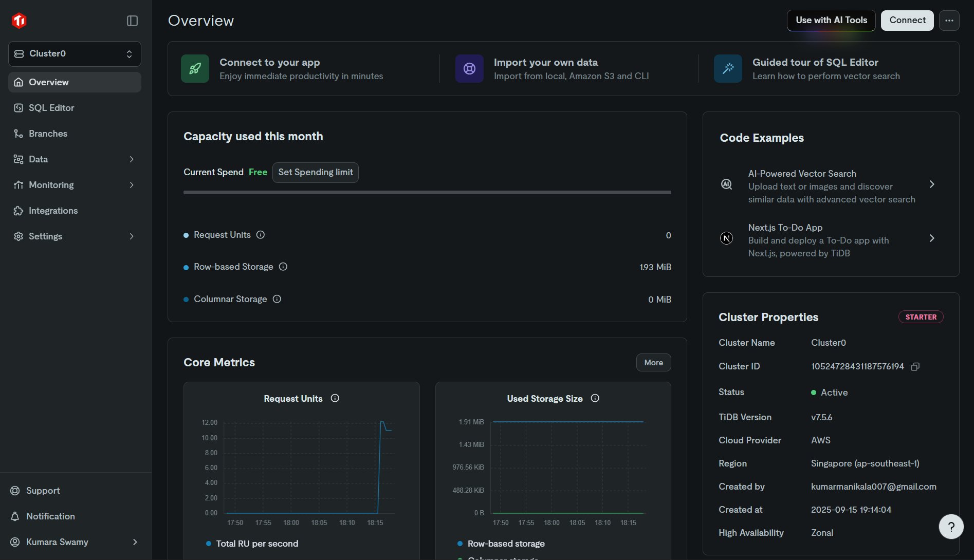This screenshot has height=560, width=974.
Task: Collapse the sidebar with the panel icon
Action: click(132, 21)
